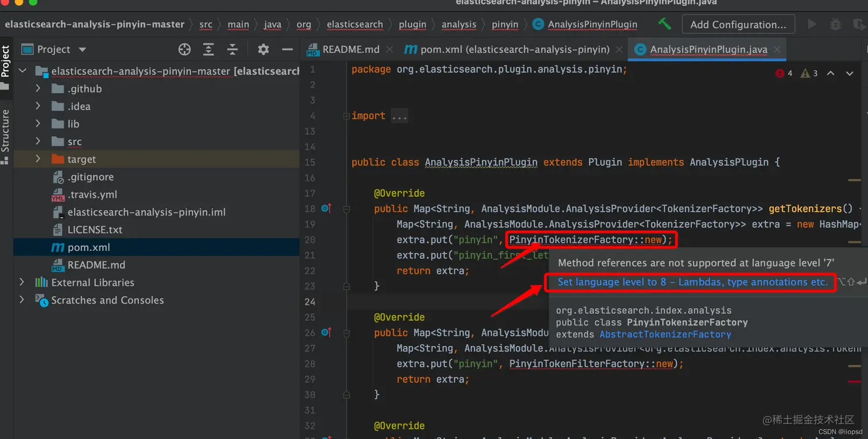Viewport: 868px width, 439px height.
Task: Click breadcrumb item main
Action: (x=238, y=25)
